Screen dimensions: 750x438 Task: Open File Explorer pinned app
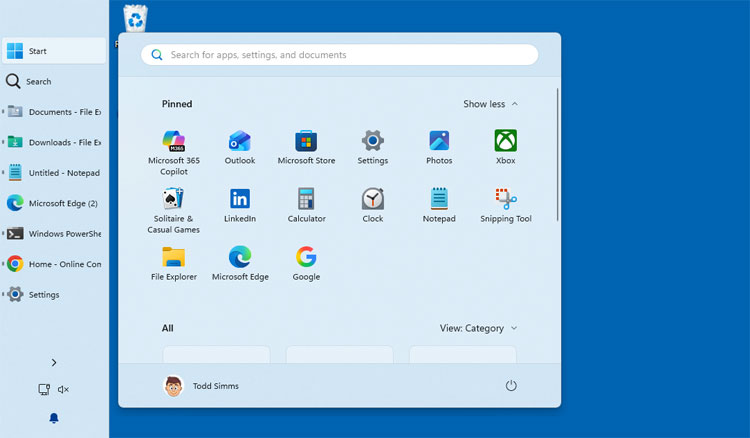pyautogui.click(x=174, y=263)
